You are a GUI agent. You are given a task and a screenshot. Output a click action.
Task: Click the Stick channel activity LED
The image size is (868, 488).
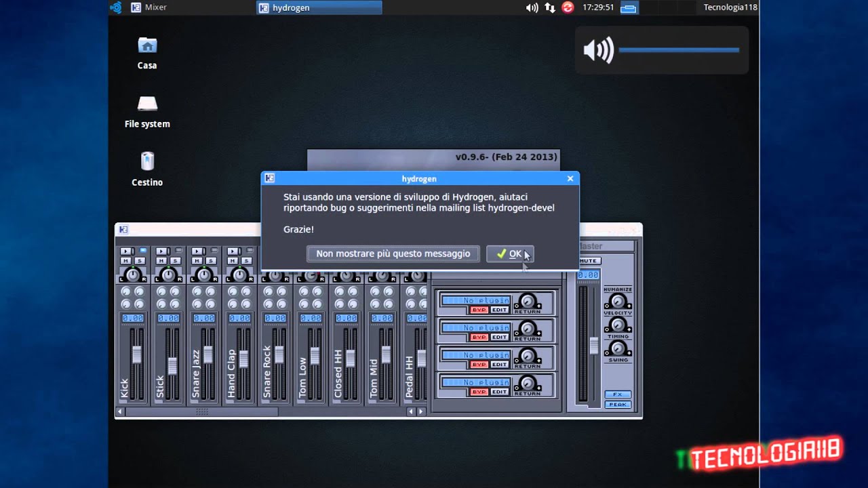178,250
